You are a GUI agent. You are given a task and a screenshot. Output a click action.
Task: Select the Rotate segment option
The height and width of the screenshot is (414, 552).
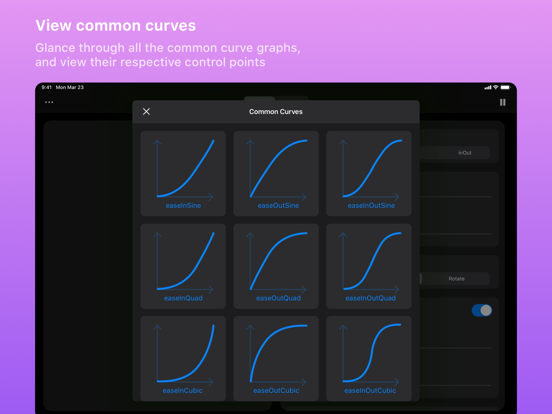point(456,278)
